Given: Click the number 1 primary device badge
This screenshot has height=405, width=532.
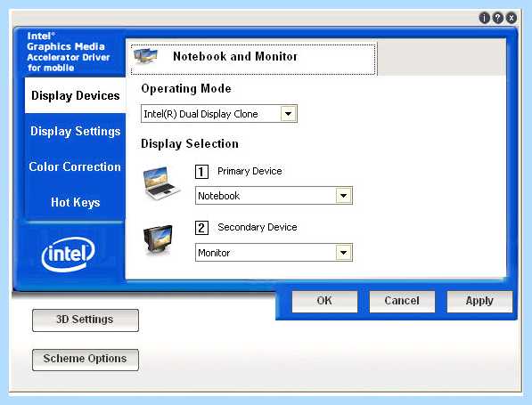Looking at the screenshot, I should (x=201, y=172).
